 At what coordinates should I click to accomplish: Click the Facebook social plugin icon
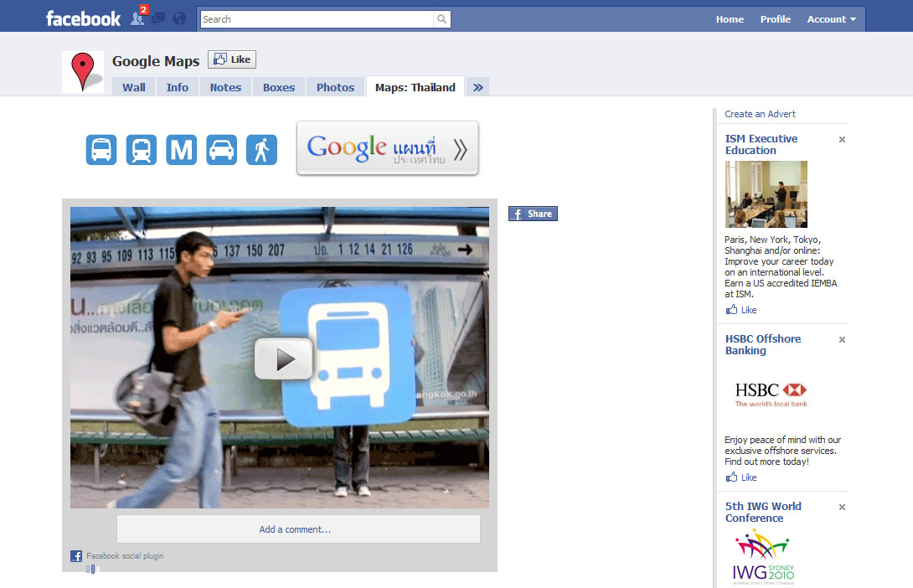(x=76, y=556)
